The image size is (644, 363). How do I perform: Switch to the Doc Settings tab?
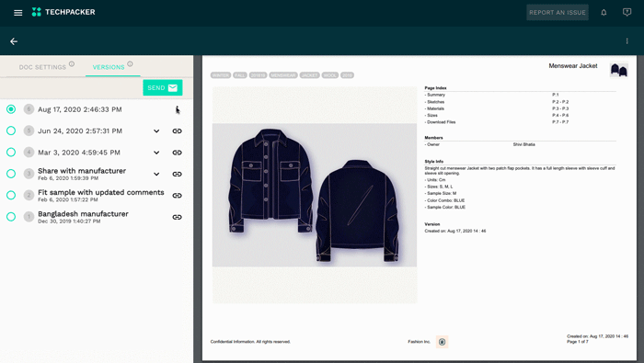42,67
